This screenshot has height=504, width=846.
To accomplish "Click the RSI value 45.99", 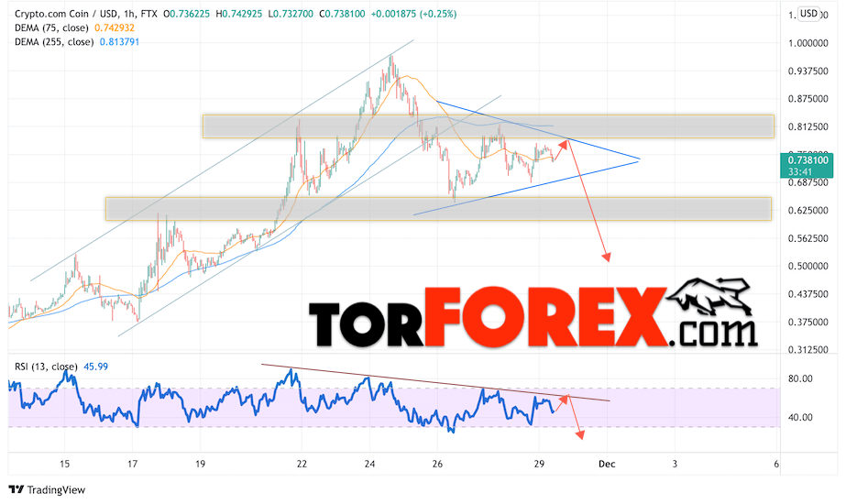I will tap(95, 367).
